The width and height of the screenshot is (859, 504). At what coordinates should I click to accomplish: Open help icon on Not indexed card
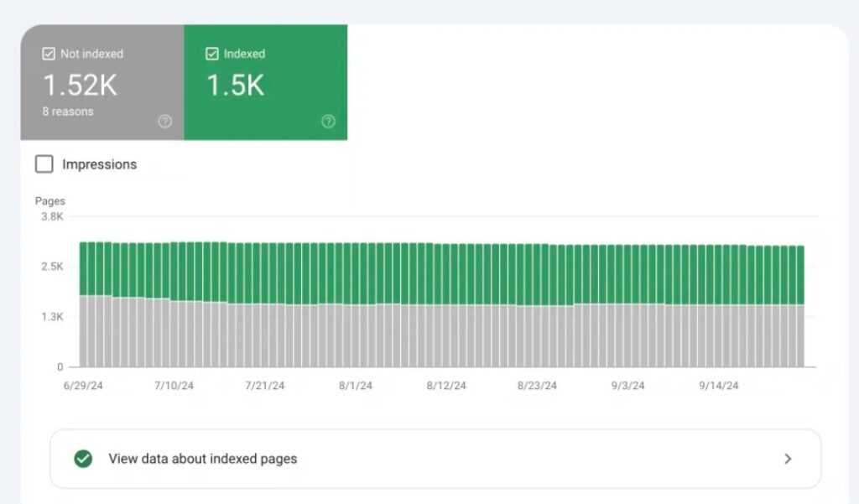click(x=165, y=122)
